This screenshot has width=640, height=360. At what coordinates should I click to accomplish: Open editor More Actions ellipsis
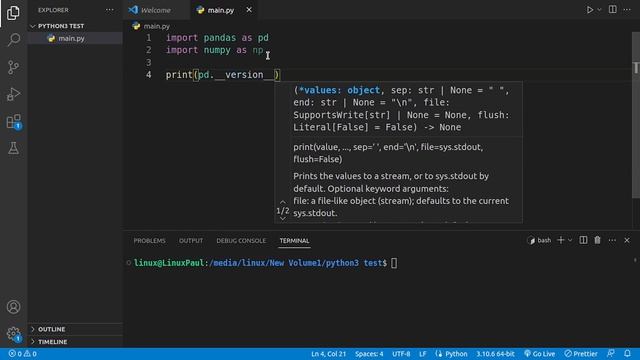coord(627,10)
